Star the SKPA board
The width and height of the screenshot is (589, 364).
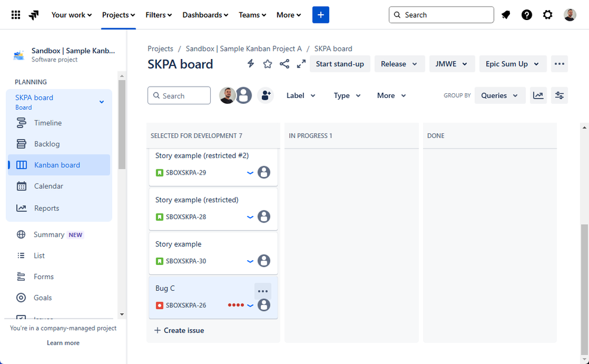267,64
